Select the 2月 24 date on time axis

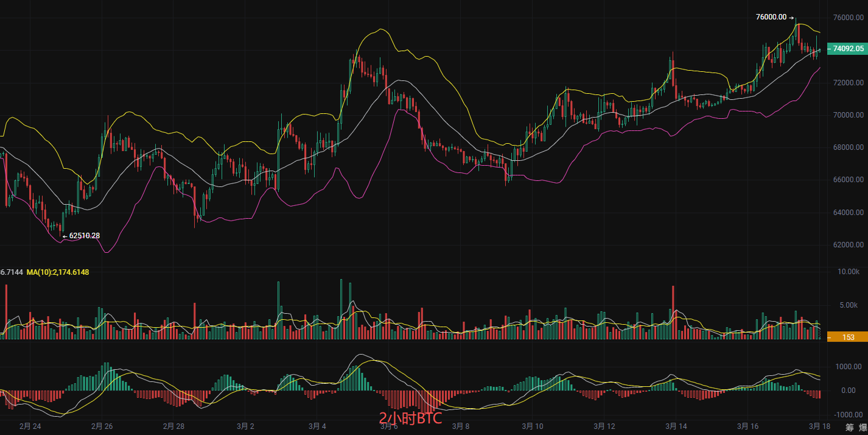(x=30, y=426)
